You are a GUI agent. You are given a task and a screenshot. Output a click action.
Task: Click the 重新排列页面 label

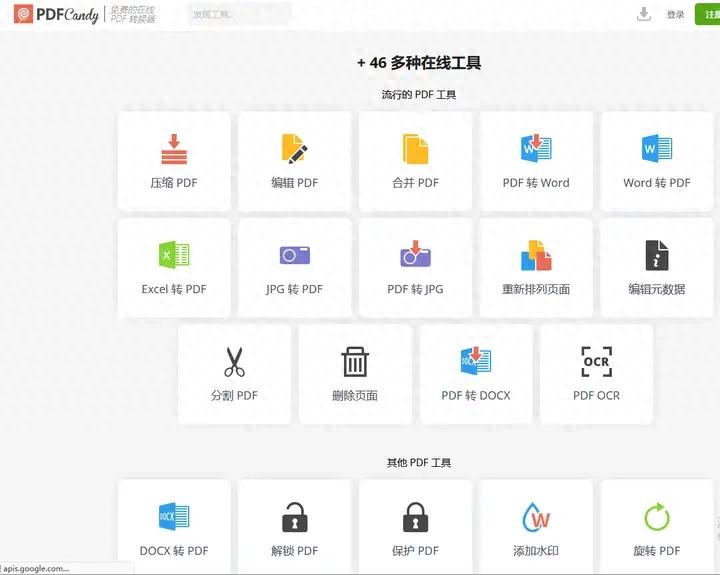536,289
